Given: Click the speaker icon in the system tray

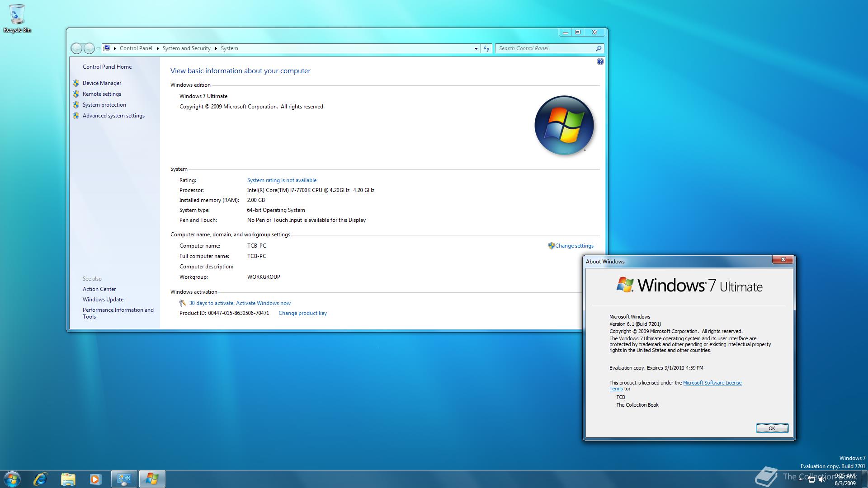Looking at the screenshot, I should [821, 479].
